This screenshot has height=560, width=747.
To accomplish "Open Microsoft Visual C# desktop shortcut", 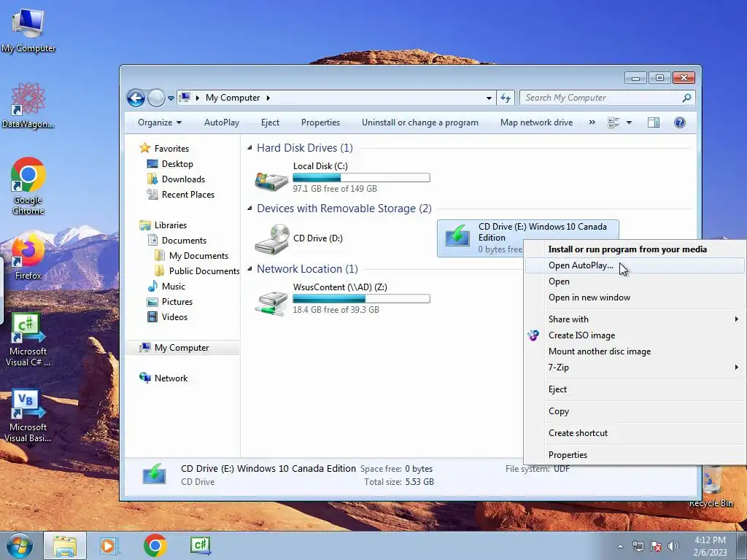I will click(28, 340).
